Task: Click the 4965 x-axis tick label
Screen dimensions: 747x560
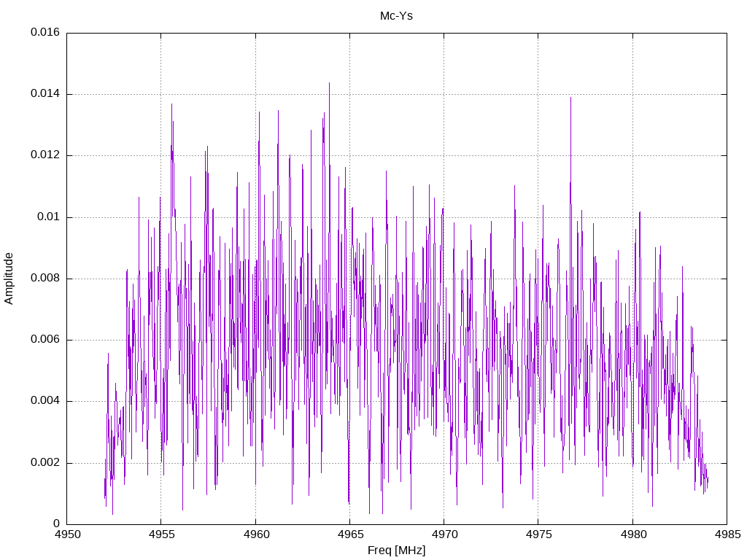Action: click(x=350, y=534)
